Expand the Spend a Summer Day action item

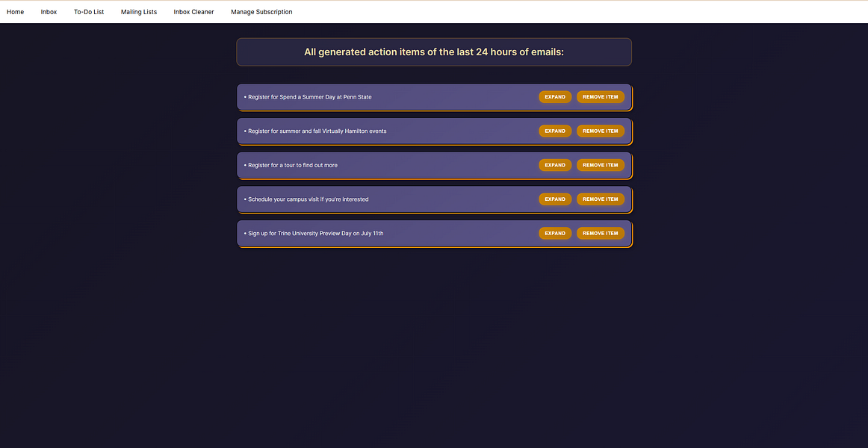[555, 96]
